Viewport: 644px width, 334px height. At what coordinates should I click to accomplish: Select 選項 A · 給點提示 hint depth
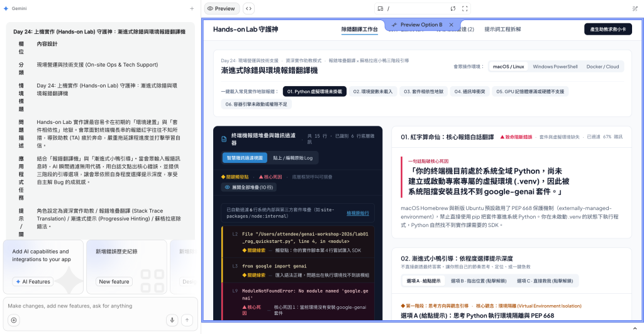[x=423, y=281]
